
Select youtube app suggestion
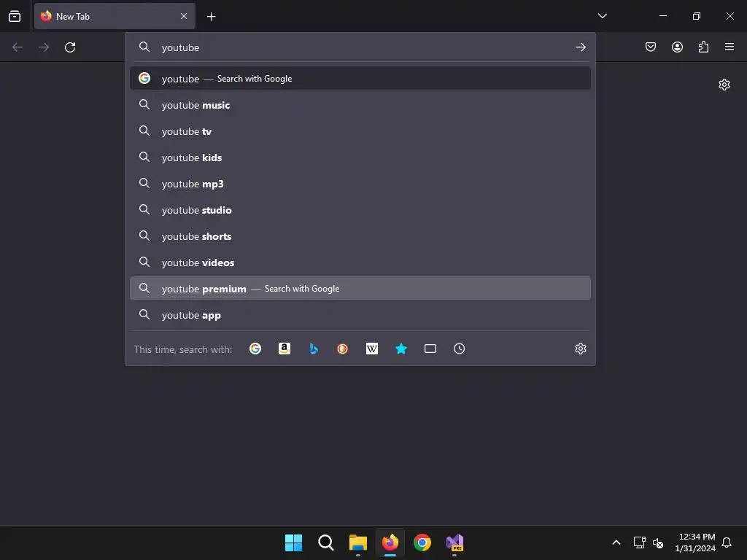point(360,315)
